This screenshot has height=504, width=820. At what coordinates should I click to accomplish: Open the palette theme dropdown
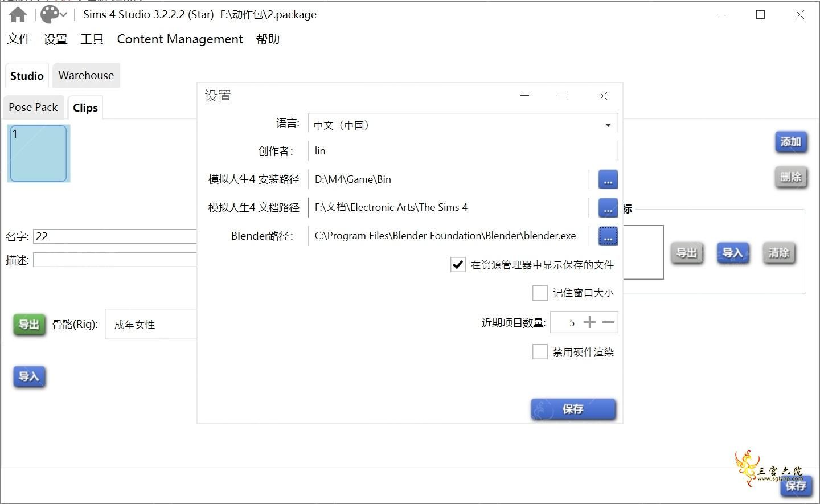tap(54, 15)
